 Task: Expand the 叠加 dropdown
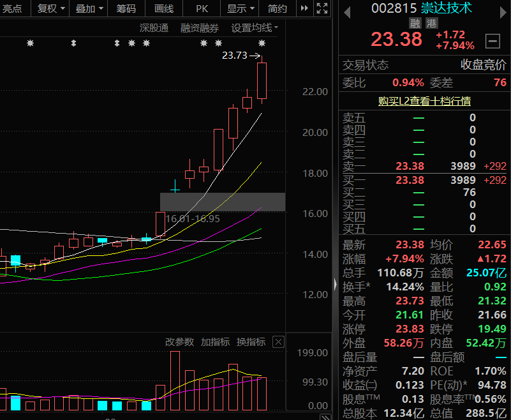[89, 8]
